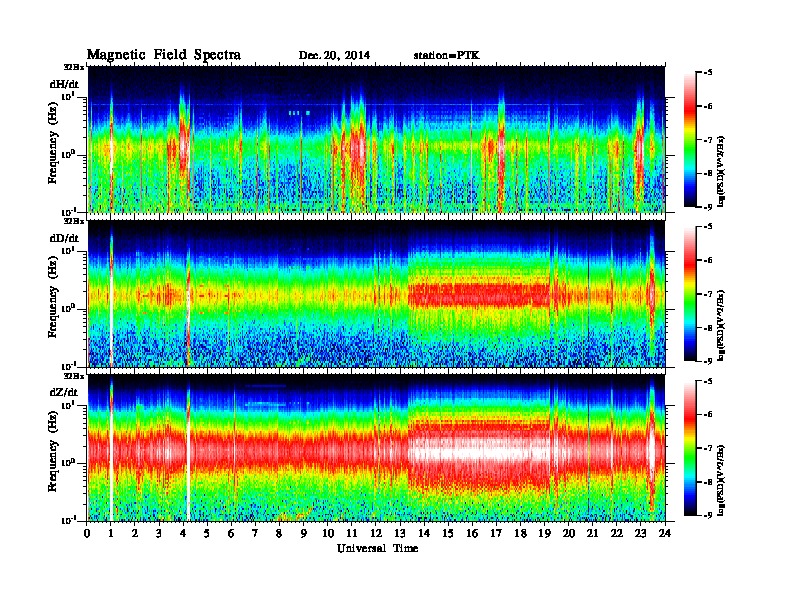Click the log(PSD) label of dZ/dt color bar

coord(721,480)
